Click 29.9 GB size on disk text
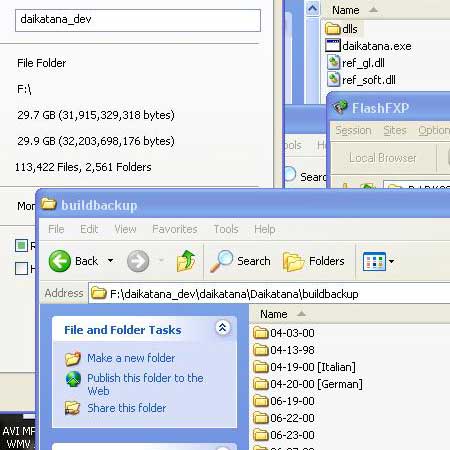The height and width of the screenshot is (450, 450). pos(96,141)
